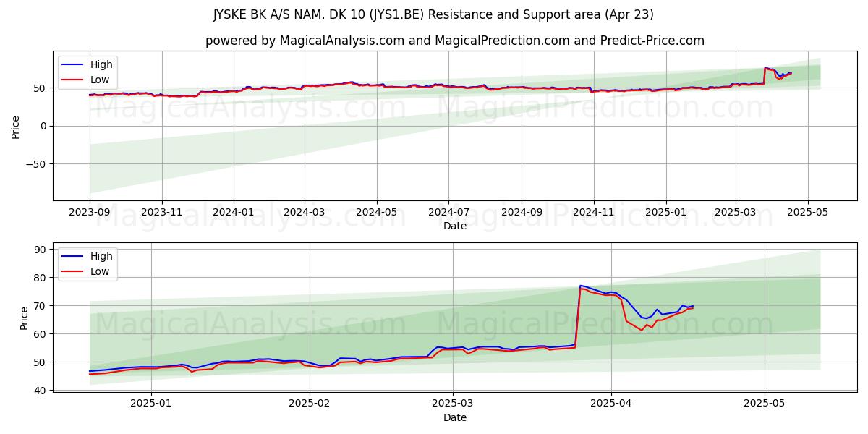Click the chart title mentioning JYSKE BK A/S

pyautogui.click(x=434, y=14)
